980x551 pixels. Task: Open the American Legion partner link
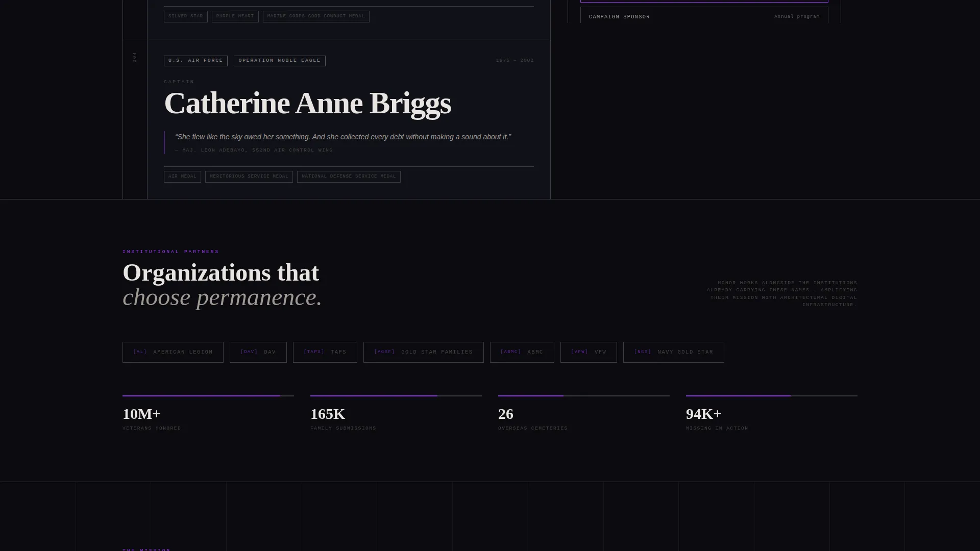[x=173, y=352]
